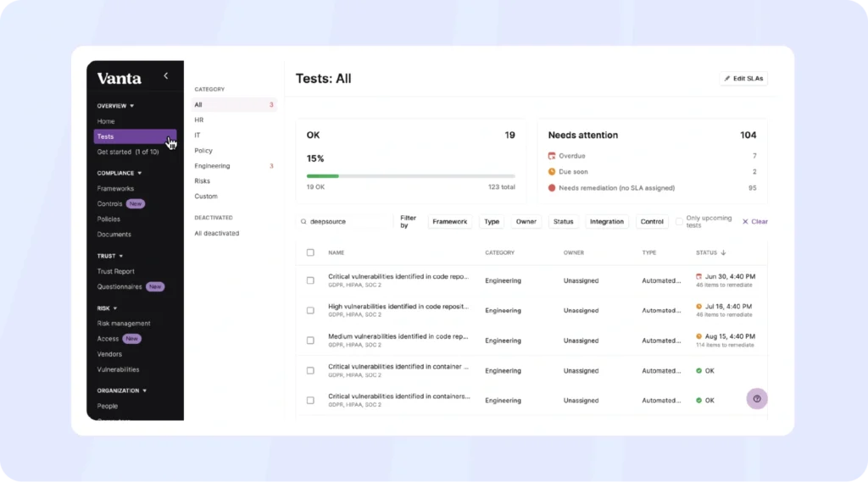Viewport: 868px width, 482px height.
Task: Click the X icon next to Clear
Action: click(x=745, y=221)
